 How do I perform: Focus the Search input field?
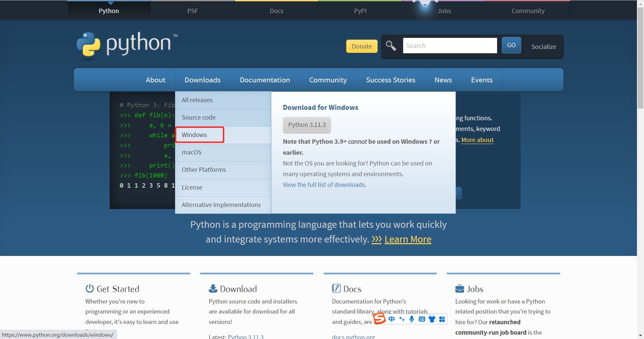click(450, 46)
